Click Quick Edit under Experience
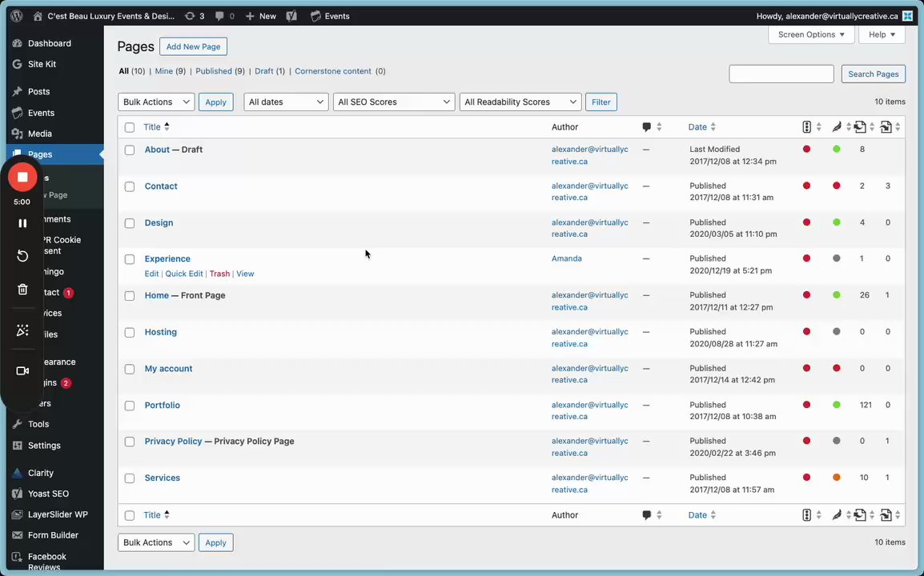The image size is (924, 576). 184,274
